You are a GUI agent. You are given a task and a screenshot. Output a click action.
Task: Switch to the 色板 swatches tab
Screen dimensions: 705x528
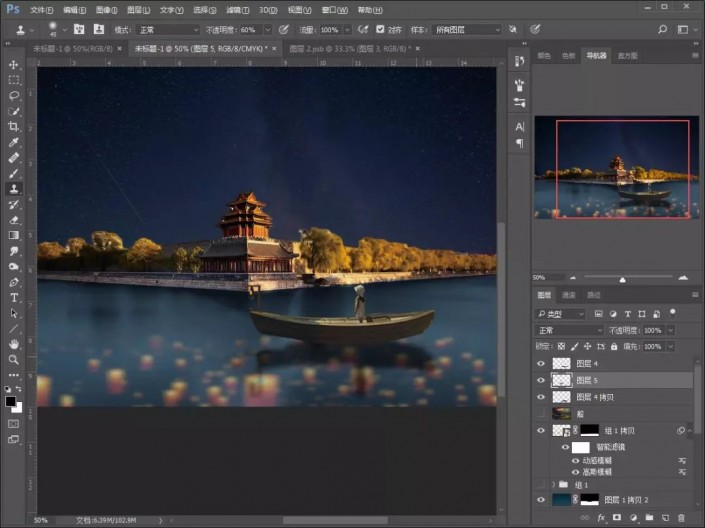568,56
